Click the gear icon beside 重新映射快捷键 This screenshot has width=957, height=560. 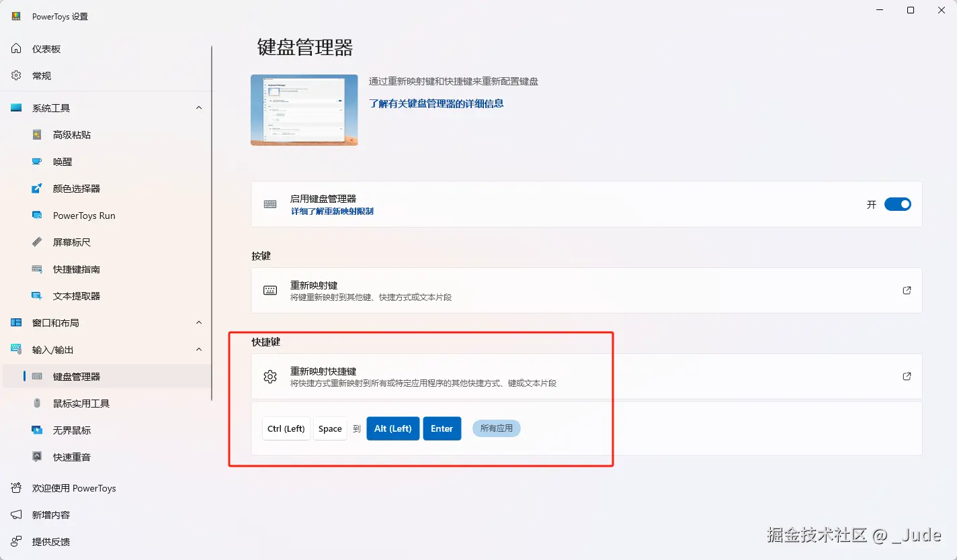[270, 376]
